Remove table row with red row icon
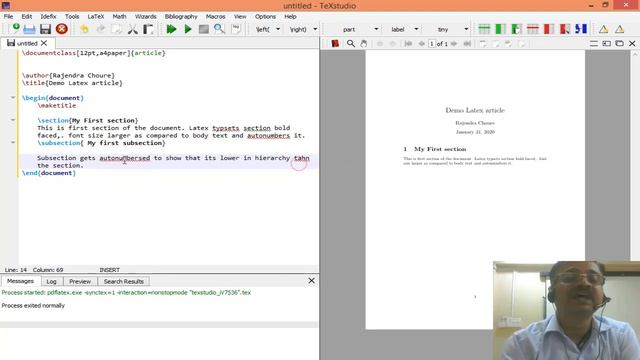 533,29
